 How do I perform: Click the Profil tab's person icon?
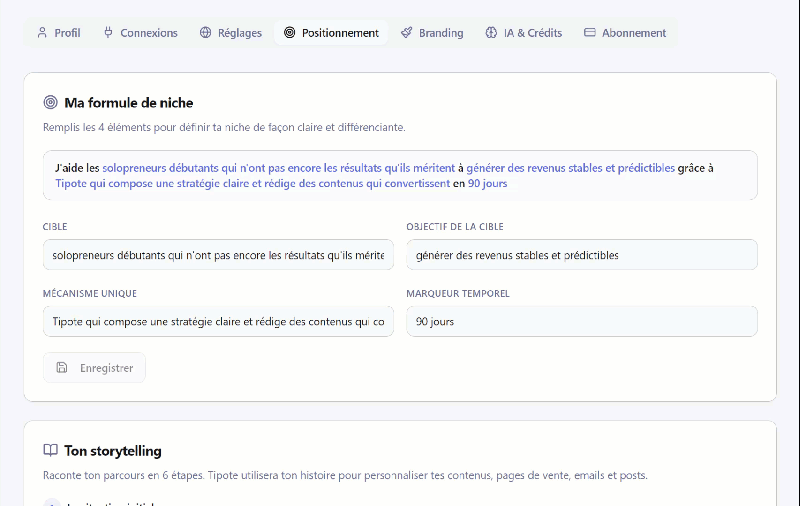[x=42, y=33]
